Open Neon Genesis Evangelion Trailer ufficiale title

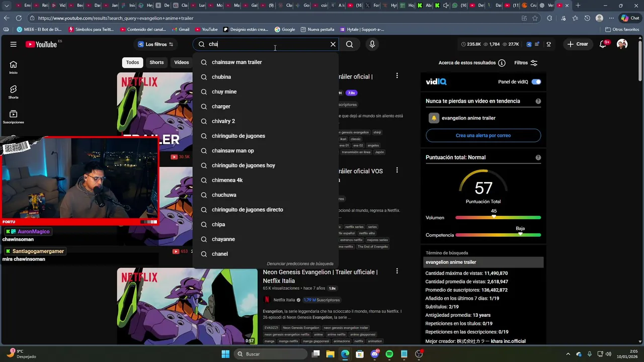pyautogui.click(x=320, y=276)
